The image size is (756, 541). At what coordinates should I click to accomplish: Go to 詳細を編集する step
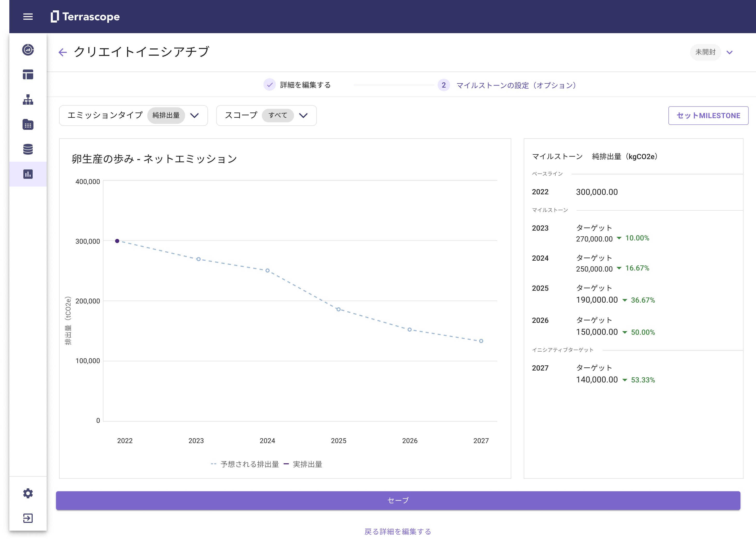297,85
